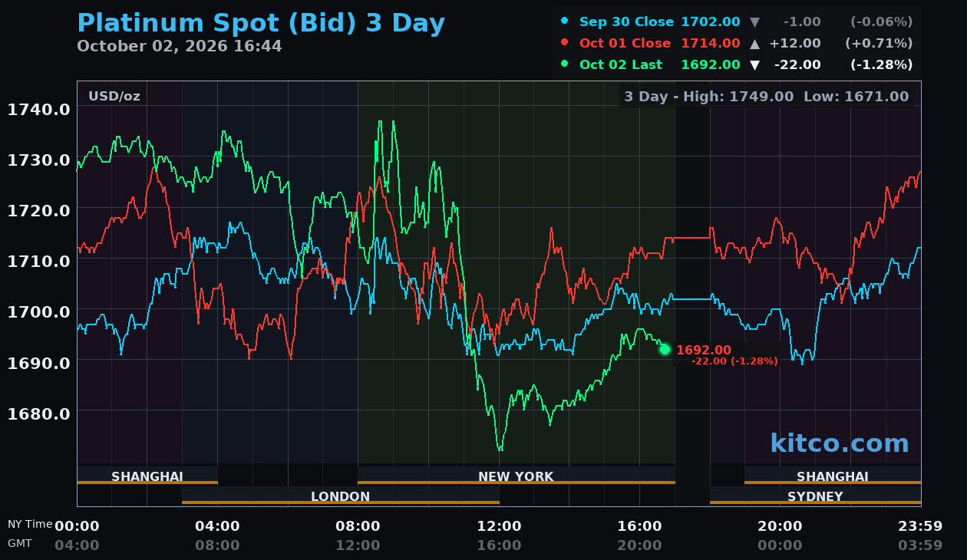Click the left SHANGHAI session bar
The image size is (967, 560).
[147, 476]
